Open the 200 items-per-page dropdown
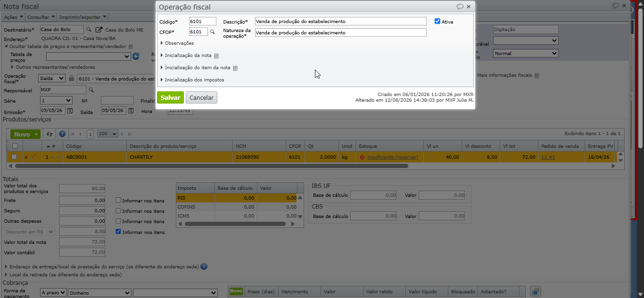The height and width of the screenshot is (298, 644). 107,134
